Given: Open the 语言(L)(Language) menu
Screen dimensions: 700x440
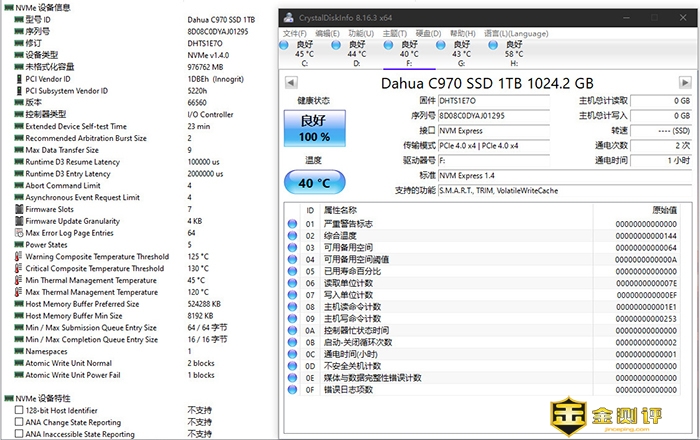Looking at the screenshot, I should (516, 33).
